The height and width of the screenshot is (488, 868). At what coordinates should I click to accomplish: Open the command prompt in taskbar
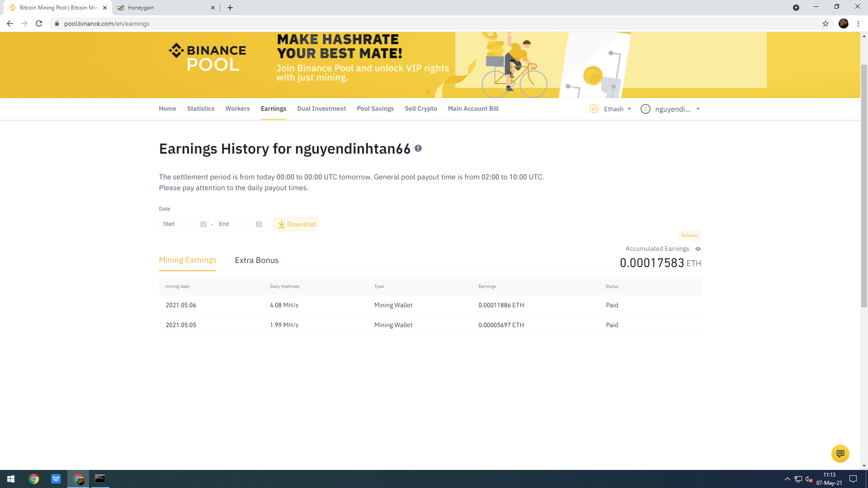[x=100, y=479]
